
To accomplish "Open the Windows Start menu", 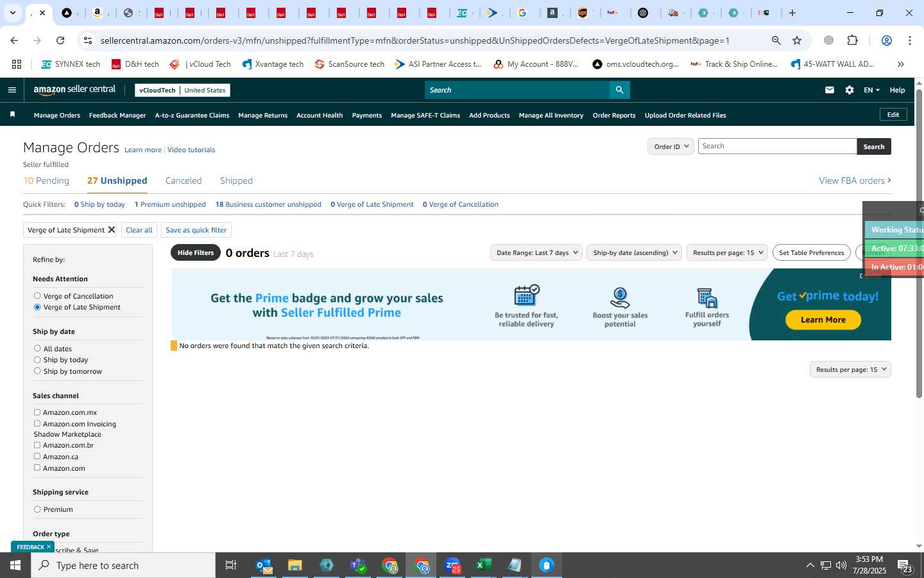I will tap(15, 565).
